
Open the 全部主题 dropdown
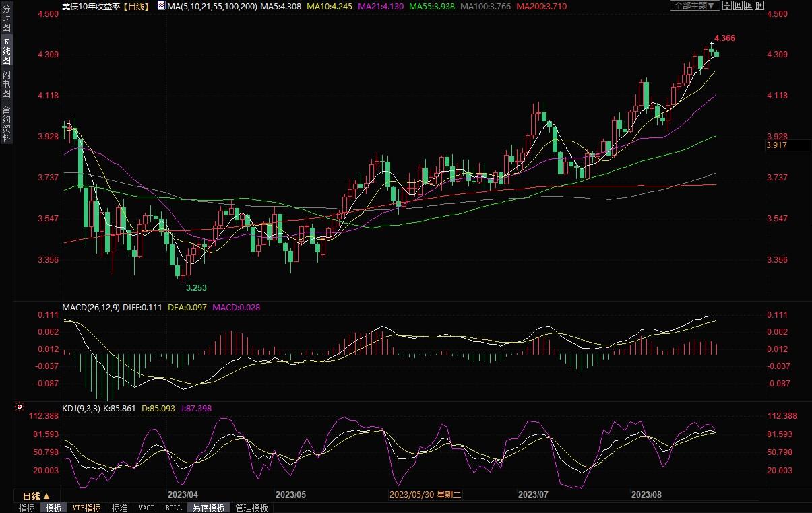click(693, 5)
